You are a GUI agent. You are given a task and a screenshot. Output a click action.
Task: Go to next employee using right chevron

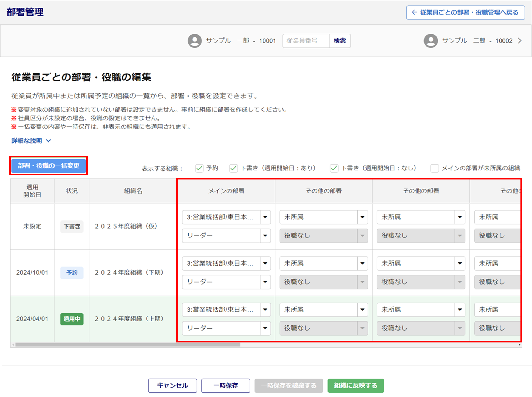pos(520,41)
